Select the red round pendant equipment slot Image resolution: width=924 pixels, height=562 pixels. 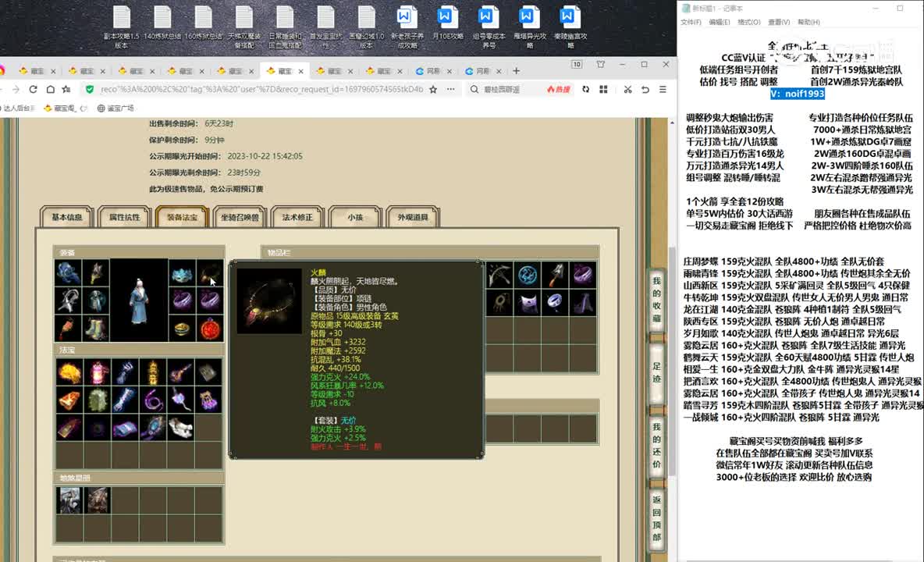pyautogui.click(x=210, y=329)
